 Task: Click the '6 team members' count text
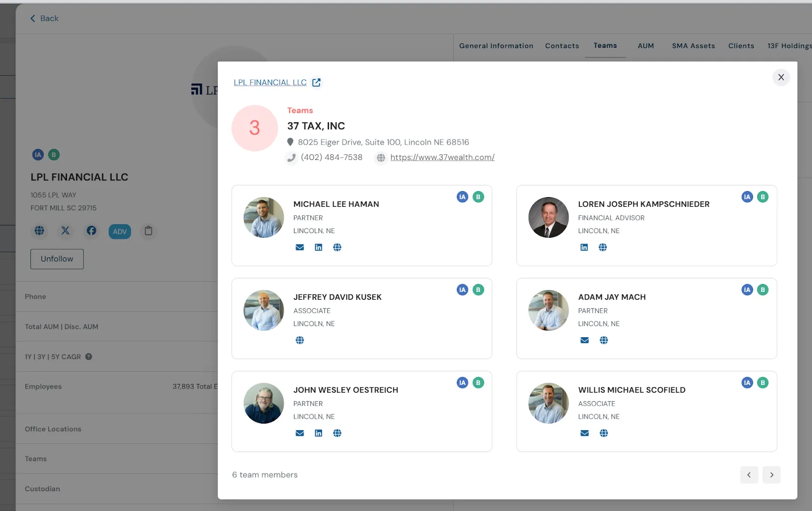265,475
